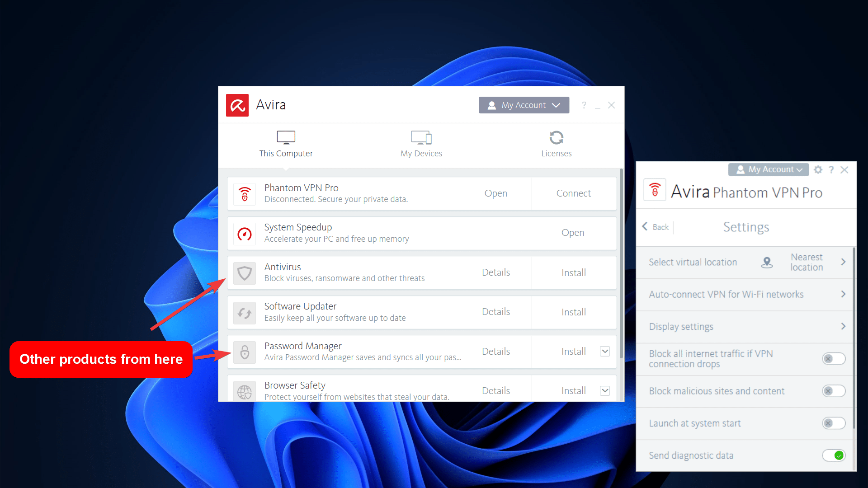Viewport: 868px width, 488px height.
Task: Disable Send diagnostic data switch
Action: [x=834, y=455]
